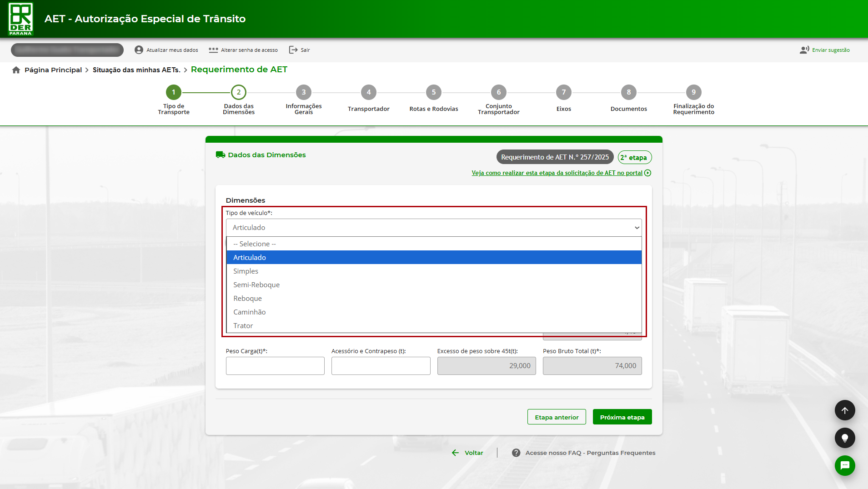Click the Requerimento de AET N.º 257/2025 badge

click(x=555, y=157)
